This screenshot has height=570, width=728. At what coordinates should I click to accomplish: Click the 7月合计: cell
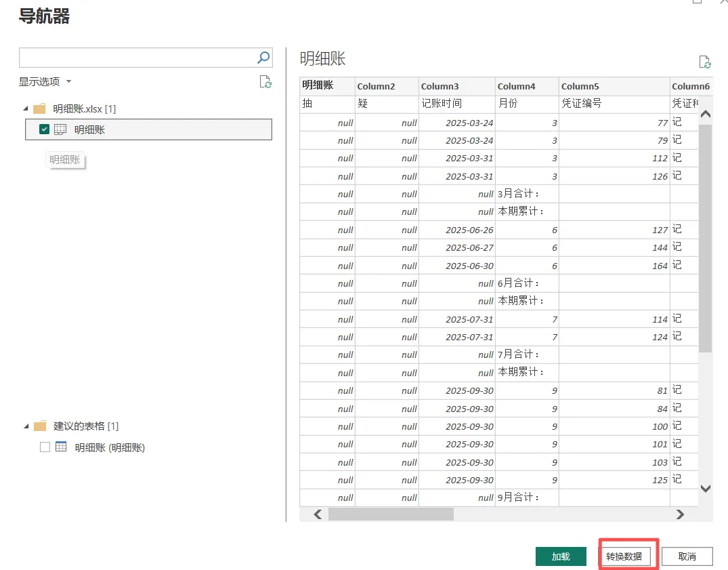(527, 354)
